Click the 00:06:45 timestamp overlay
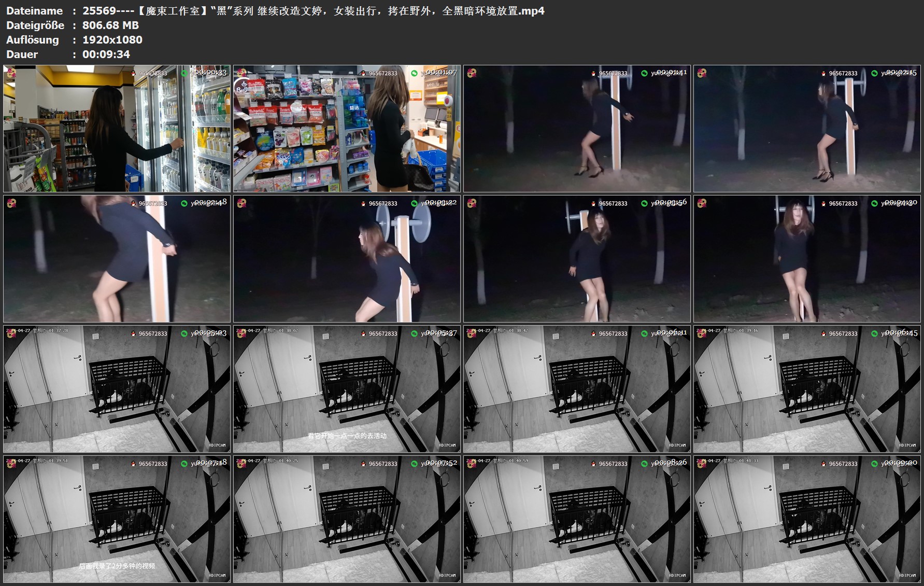This screenshot has height=586, width=924. (x=901, y=332)
